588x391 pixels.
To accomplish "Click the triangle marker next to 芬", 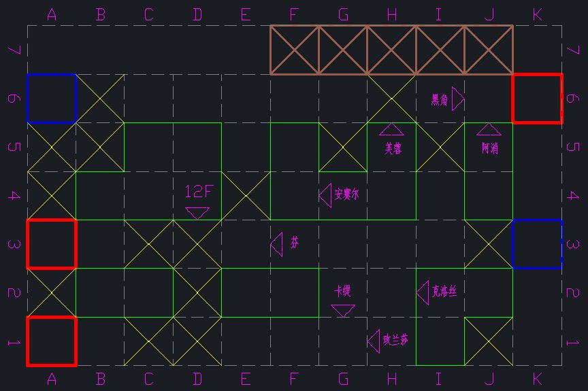I will pos(276,244).
